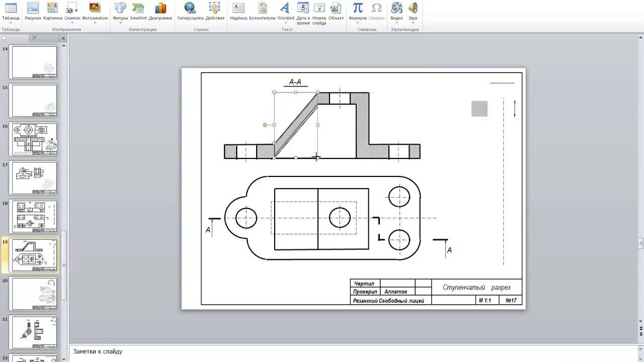This screenshot has height=362, width=644.
Task: Click the Рязанский Свободный лицей text
Action: click(x=389, y=301)
